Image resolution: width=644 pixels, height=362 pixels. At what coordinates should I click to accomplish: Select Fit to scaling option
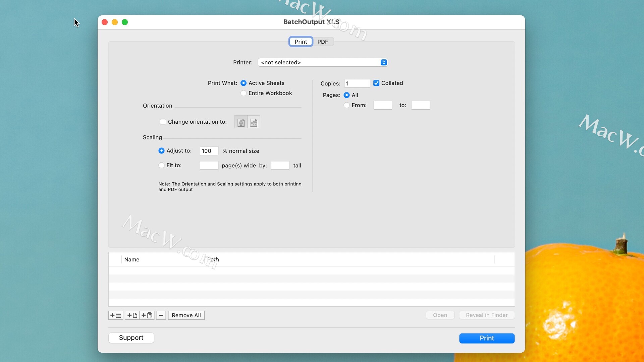pos(161,165)
